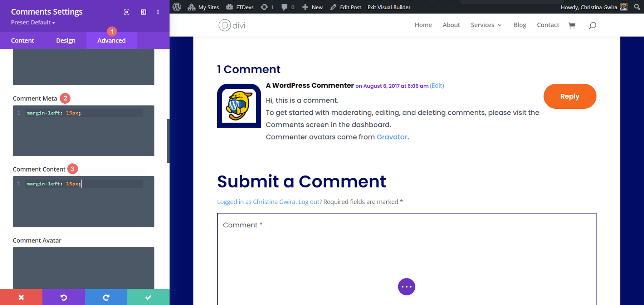Open the comments bubble in admin bar
Screen dimensions: 644x305
pyautogui.click(x=288, y=7)
